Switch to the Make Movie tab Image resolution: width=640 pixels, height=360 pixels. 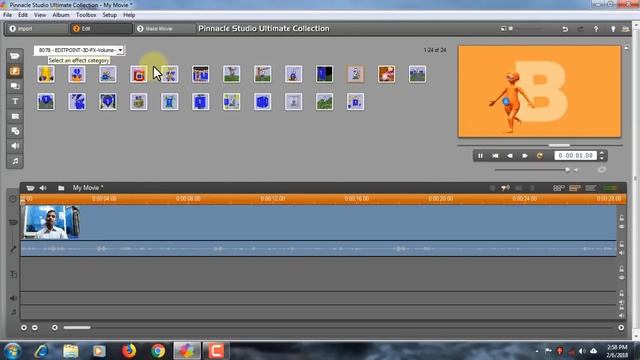[164, 29]
